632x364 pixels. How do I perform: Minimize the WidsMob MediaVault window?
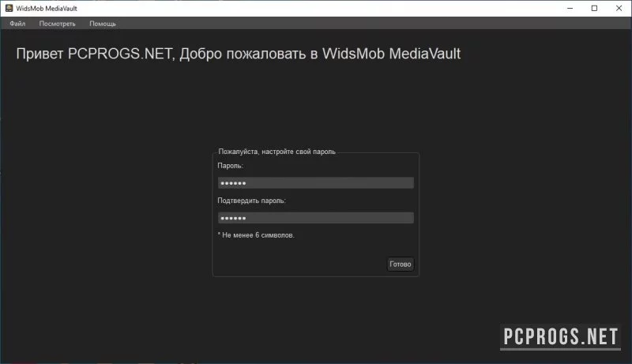point(570,8)
